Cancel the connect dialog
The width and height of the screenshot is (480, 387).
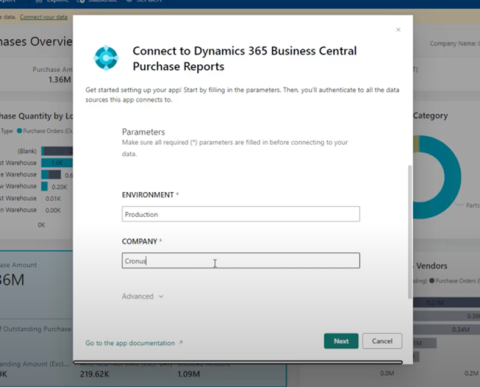(382, 341)
